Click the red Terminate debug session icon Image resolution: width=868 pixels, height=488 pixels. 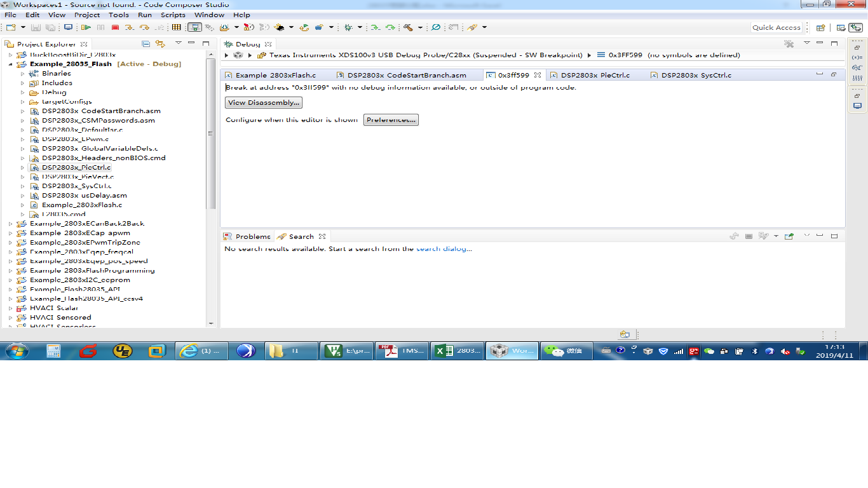(115, 27)
